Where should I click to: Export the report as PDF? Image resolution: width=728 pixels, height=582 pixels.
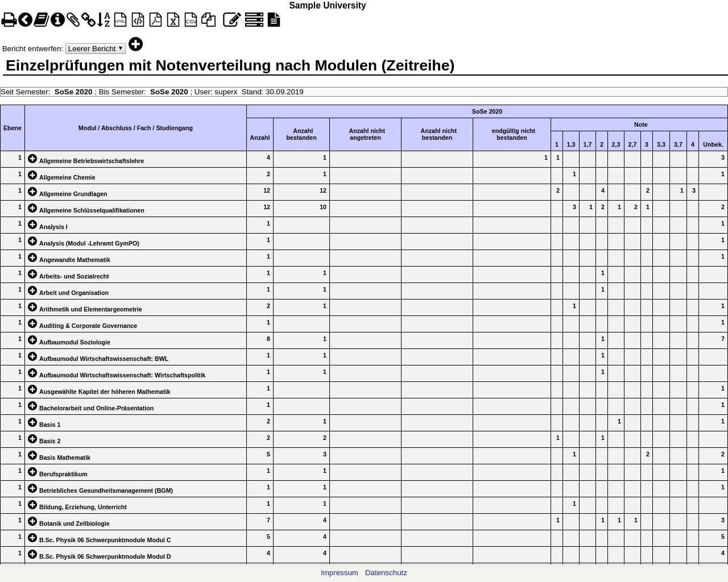(155, 20)
